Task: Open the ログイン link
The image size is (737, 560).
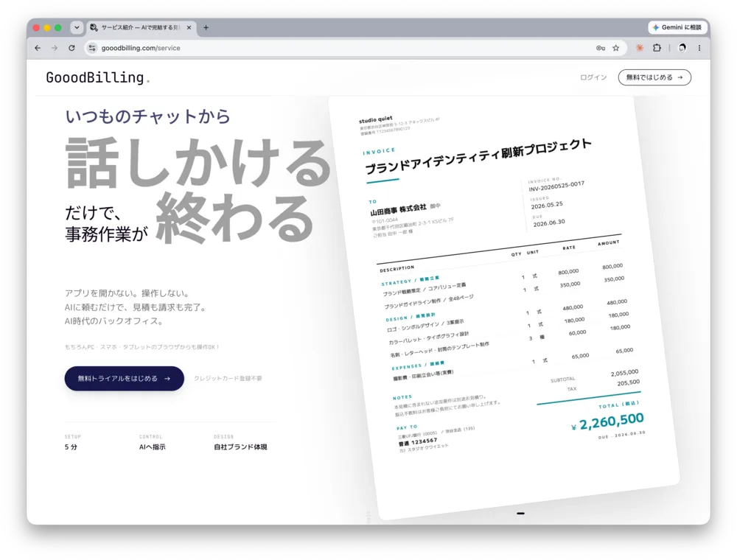Action: [593, 77]
